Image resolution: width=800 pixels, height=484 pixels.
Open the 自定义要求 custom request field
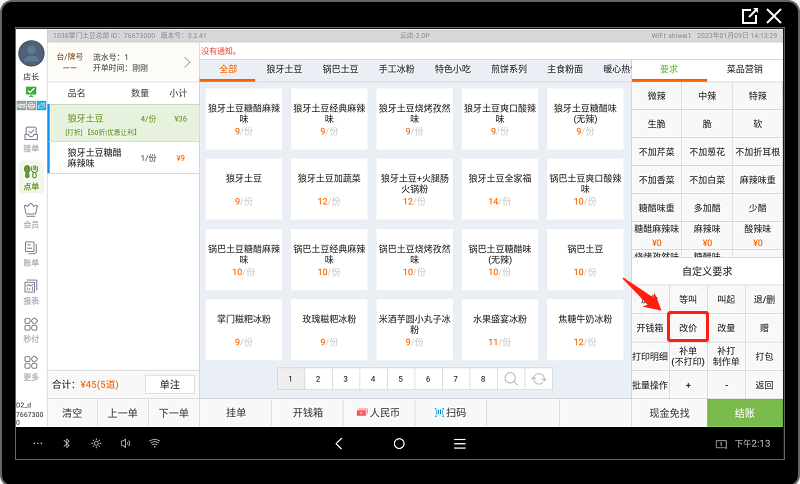707,271
